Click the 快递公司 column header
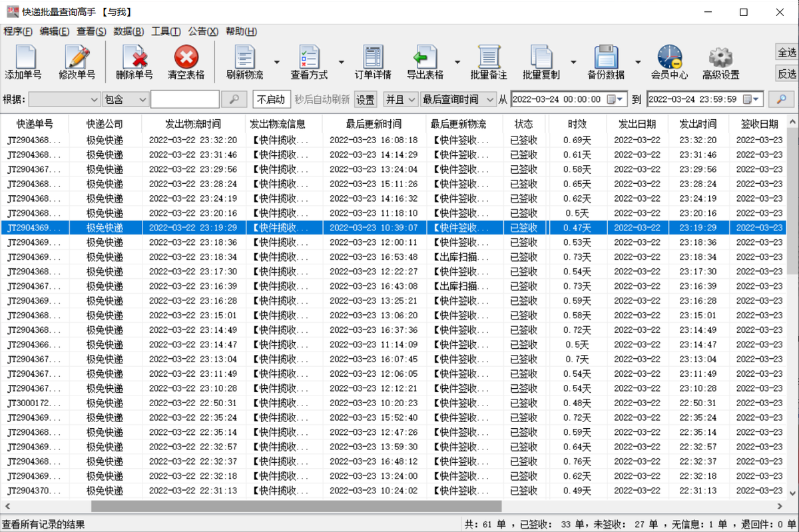This screenshot has width=799, height=532. point(105,124)
